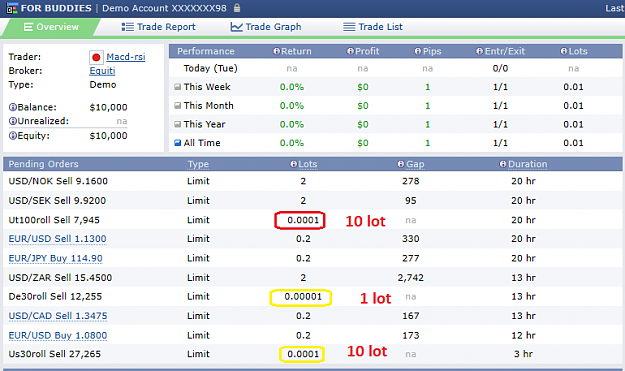625x371 pixels.
Task: Click the Performance header label
Action: pos(206,51)
